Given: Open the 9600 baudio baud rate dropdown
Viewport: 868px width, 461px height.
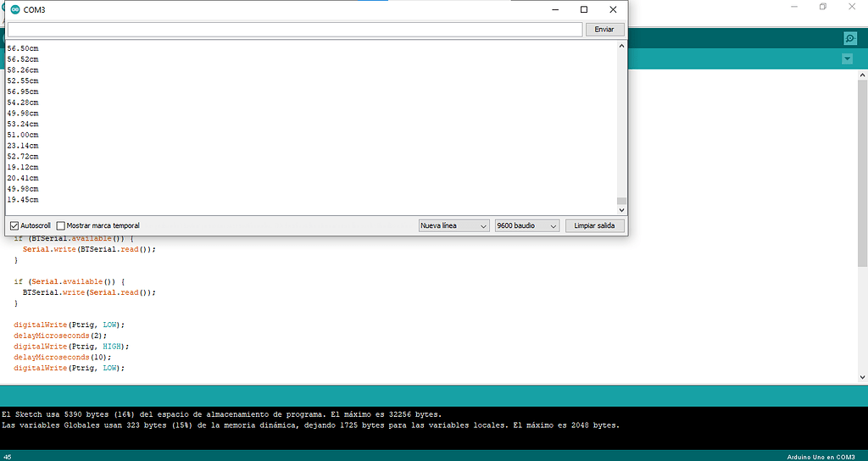Looking at the screenshot, I should [526, 226].
